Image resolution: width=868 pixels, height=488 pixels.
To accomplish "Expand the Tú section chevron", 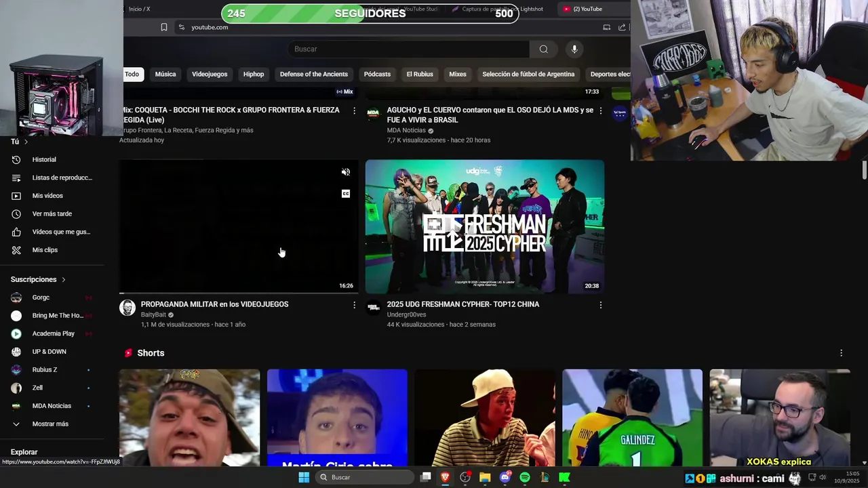I will (x=26, y=142).
